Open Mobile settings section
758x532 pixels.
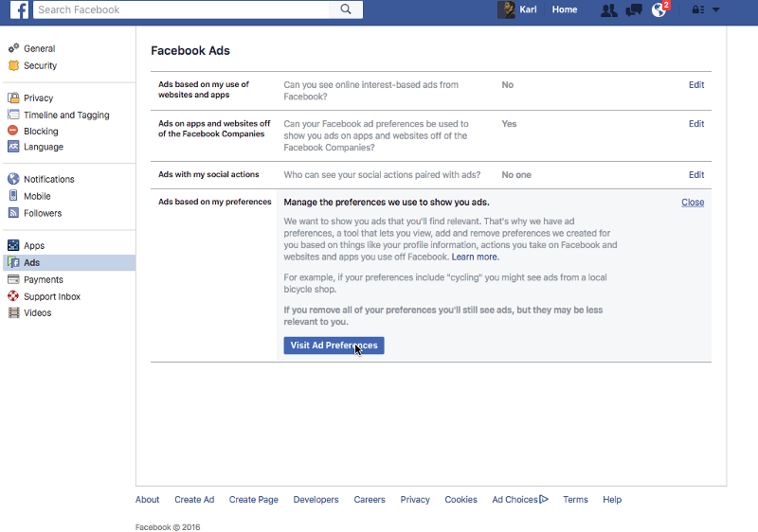tap(37, 196)
